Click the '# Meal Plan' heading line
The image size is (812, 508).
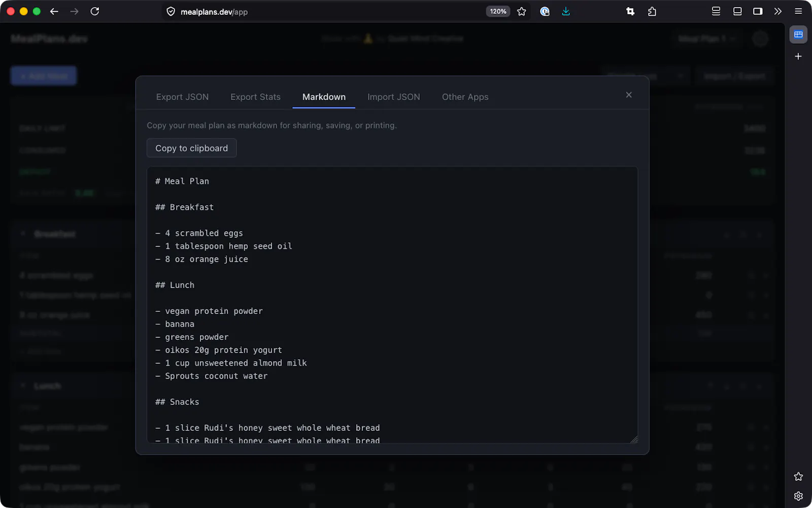pos(182,181)
